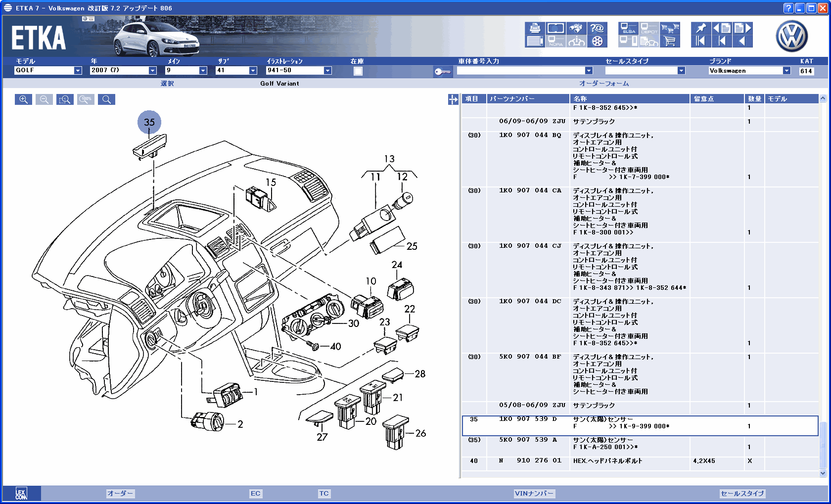The height and width of the screenshot is (504, 831).
Task: Click the Volkswagen logo emblem
Action: pyautogui.click(x=791, y=36)
